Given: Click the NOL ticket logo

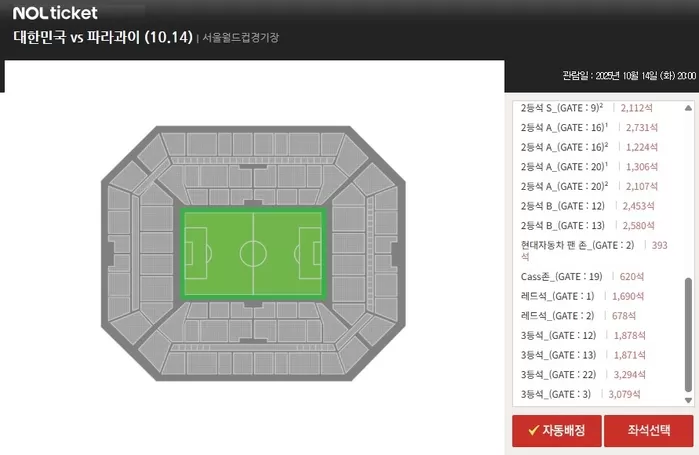Looking at the screenshot, I should [56, 13].
